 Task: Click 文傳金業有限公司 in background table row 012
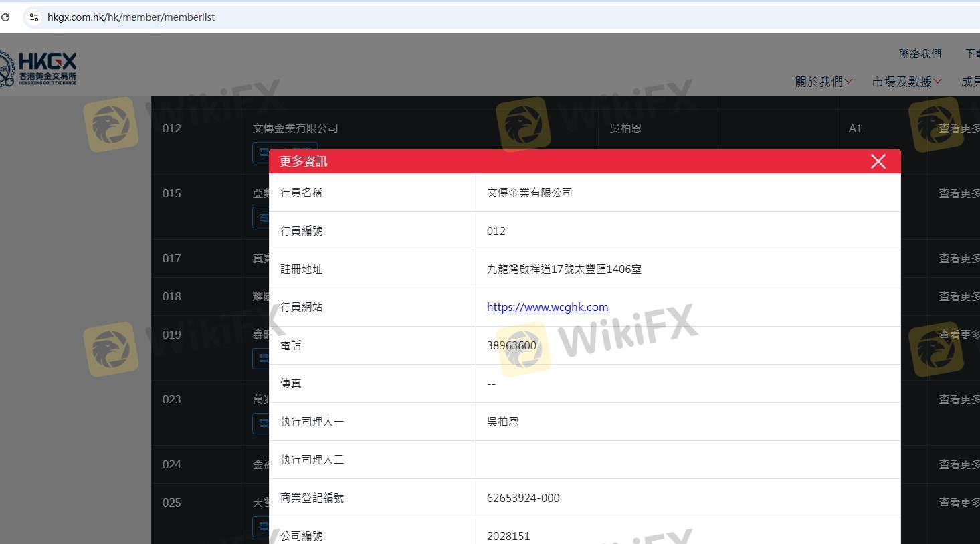[x=295, y=128]
